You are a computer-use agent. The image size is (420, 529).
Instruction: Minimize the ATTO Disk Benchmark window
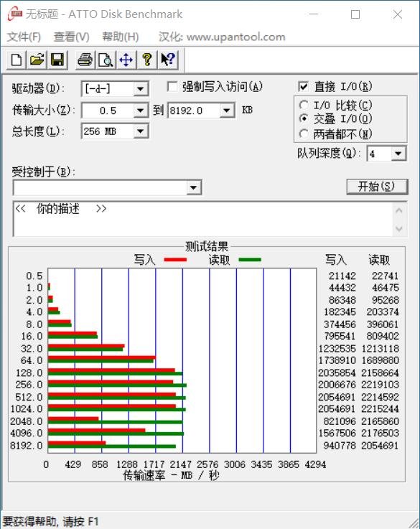point(314,14)
